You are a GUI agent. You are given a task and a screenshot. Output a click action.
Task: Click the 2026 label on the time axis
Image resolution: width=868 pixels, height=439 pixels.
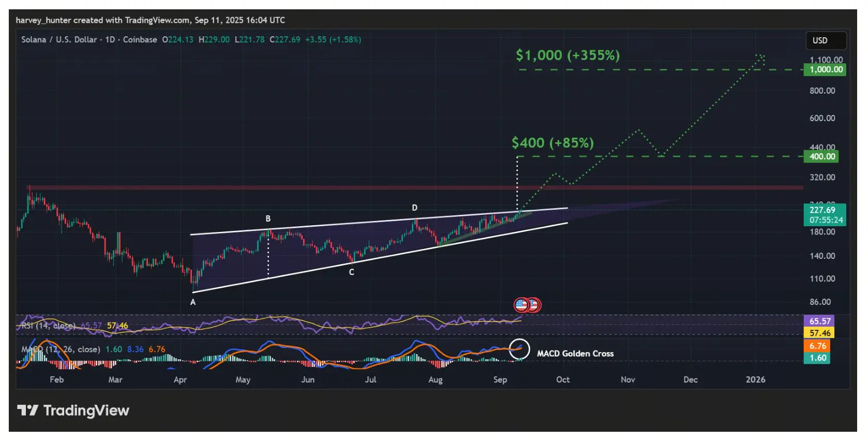[756, 379]
